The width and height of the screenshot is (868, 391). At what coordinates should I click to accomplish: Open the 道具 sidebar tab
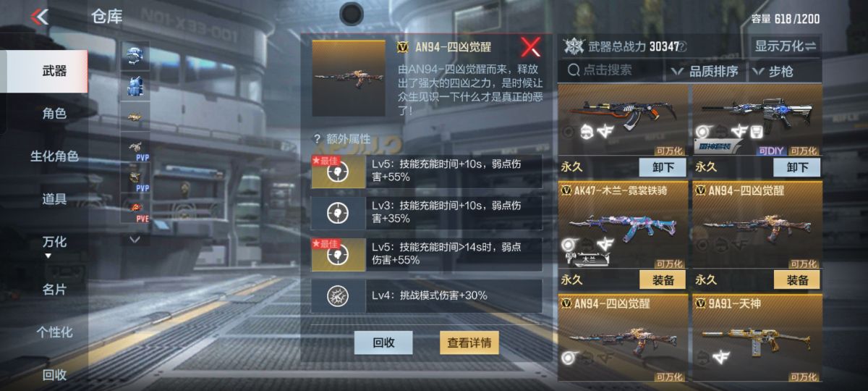[54, 198]
